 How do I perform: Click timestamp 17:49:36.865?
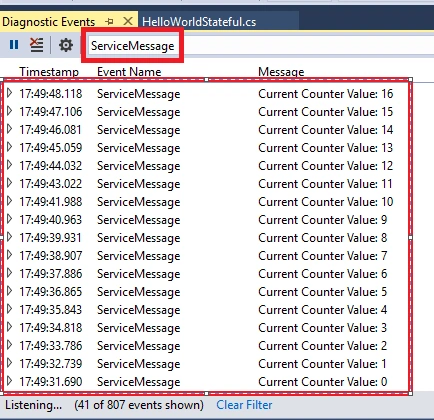[x=51, y=292]
